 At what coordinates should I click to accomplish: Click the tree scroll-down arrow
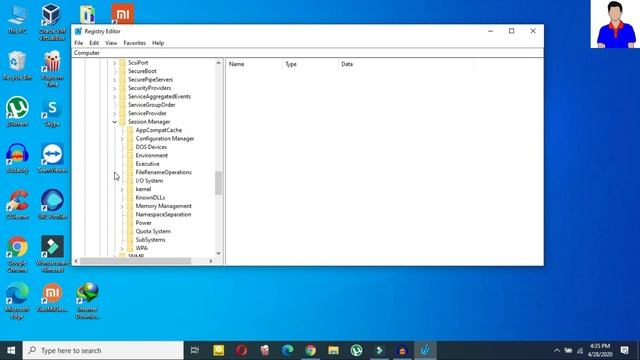click(218, 253)
